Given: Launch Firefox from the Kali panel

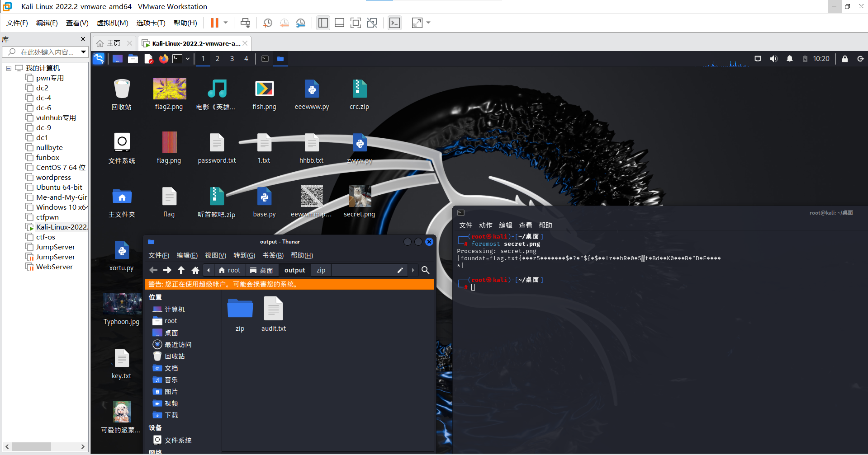Looking at the screenshot, I should click(163, 59).
